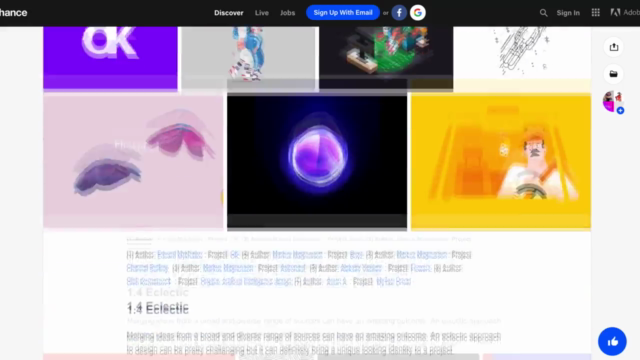Sign up with the Google icon
The image size is (640, 360).
[418, 13]
